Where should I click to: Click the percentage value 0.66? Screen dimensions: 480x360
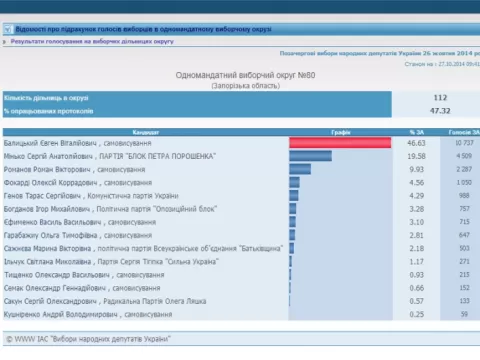(417, 288)
